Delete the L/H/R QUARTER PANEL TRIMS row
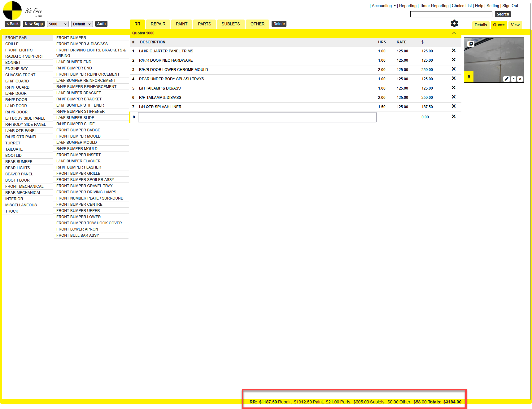This screenshot has width=532, height=409. (453, 51)
